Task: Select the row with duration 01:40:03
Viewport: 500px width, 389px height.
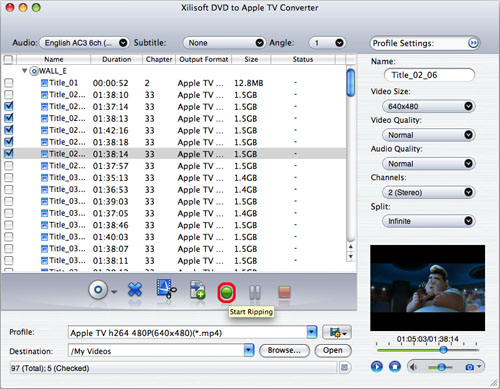Action: (173, 237)
